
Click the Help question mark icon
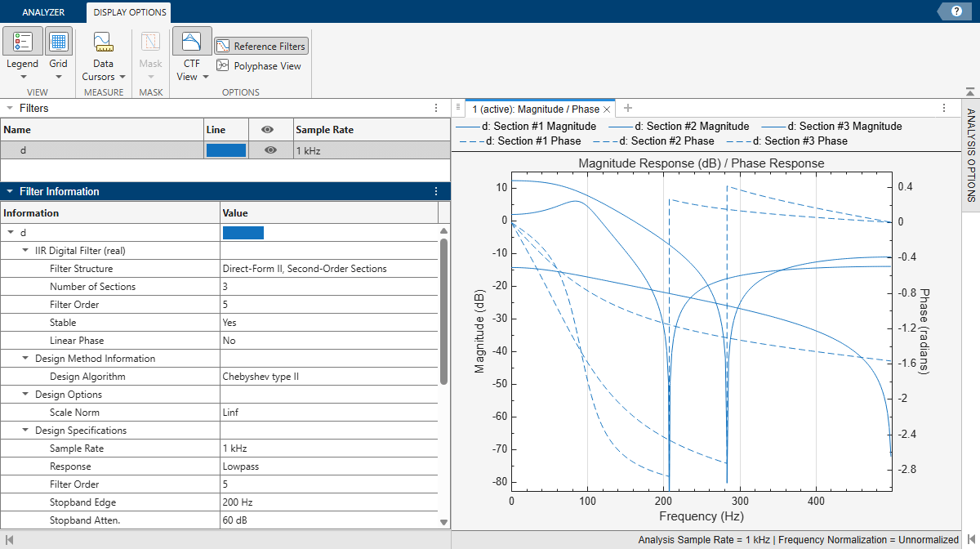pos(956,11)
